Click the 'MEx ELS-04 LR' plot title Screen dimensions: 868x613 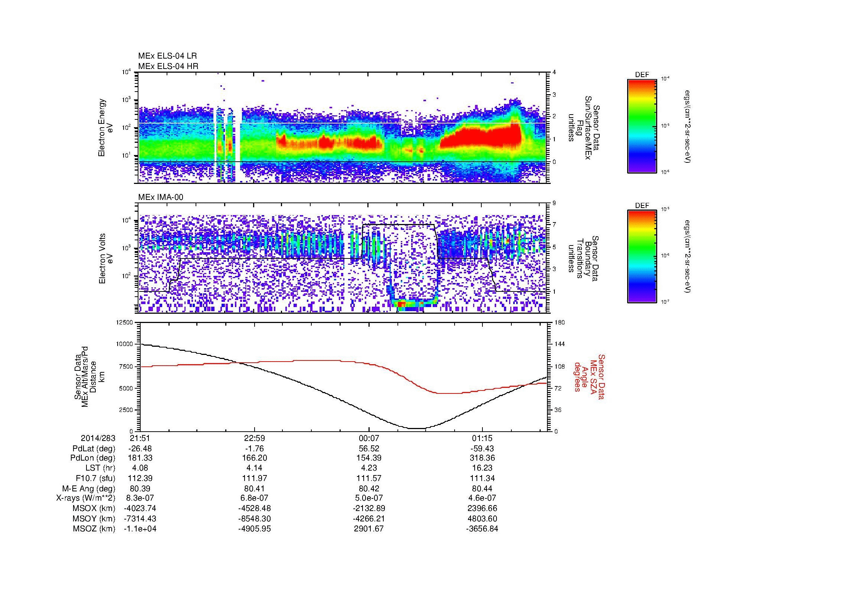click(167, 56)
